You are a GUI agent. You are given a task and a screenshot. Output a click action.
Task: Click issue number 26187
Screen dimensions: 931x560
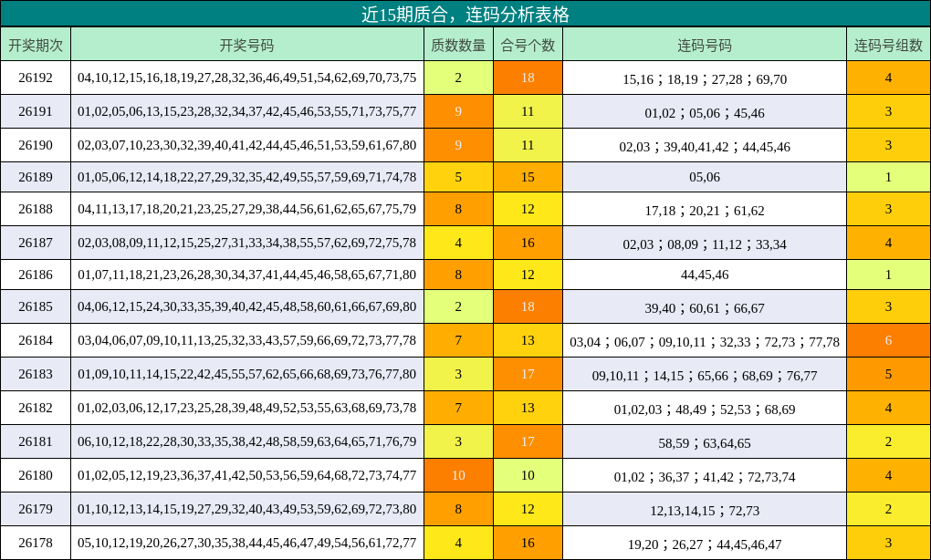pyautogui.click(x=36, y=244)
